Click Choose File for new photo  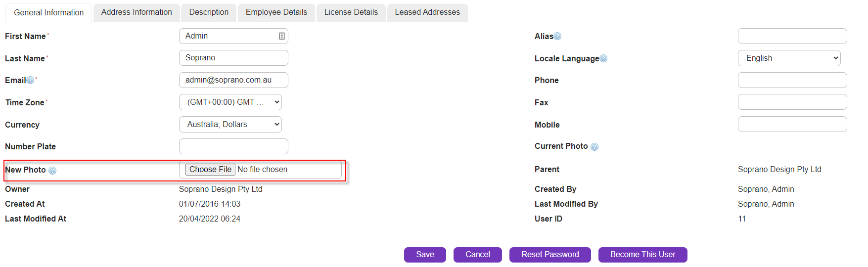210,170
